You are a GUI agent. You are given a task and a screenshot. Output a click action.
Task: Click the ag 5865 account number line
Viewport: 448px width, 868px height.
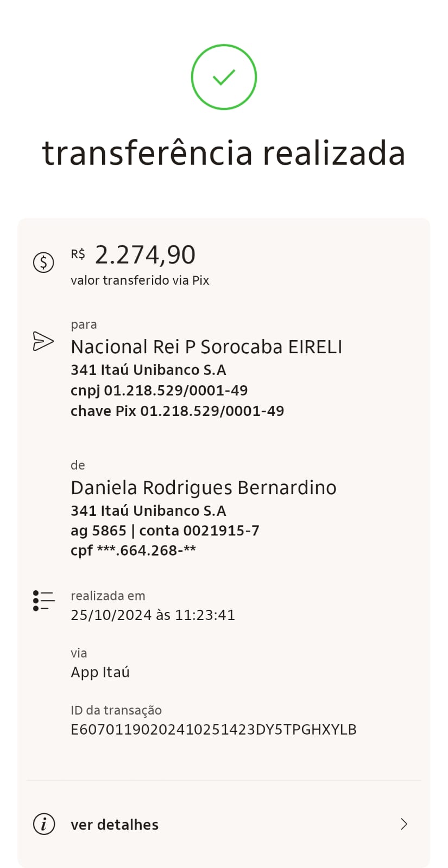point(165,531)
